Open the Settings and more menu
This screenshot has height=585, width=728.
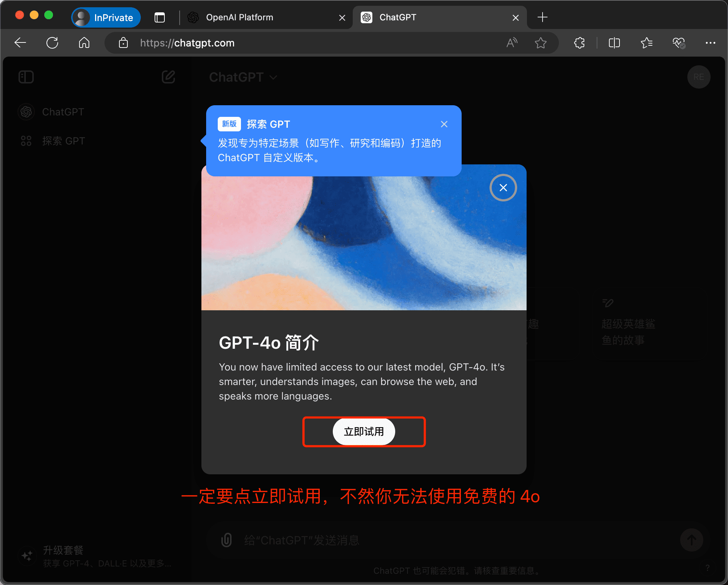(710, 42)
